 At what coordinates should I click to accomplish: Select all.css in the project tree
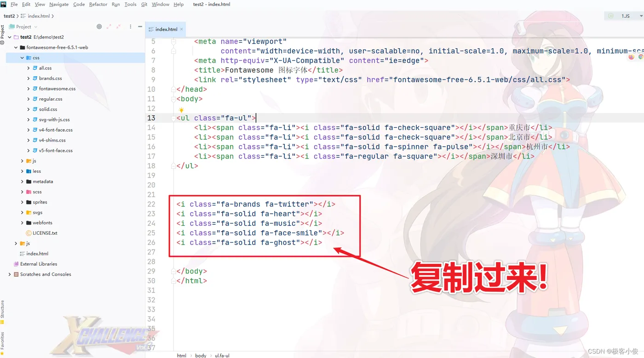click(45, 68)
